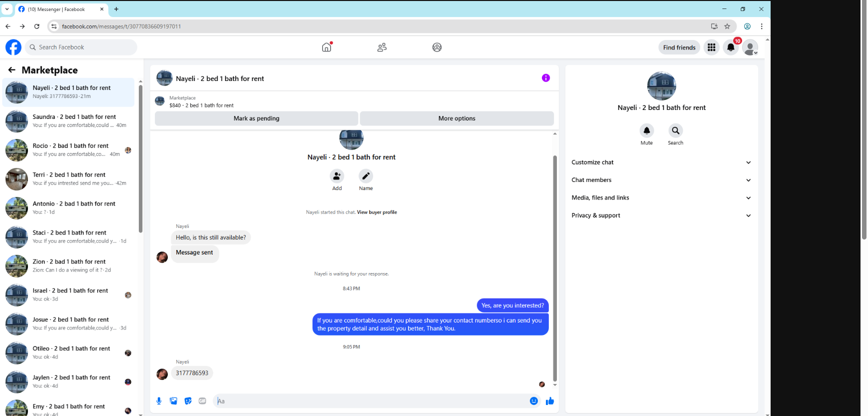Image resolution: width=868 pixels, height=416 pixels.
Task: Open a new browser tab with plus
Action: pyautogui.click(x=116, y=9)
